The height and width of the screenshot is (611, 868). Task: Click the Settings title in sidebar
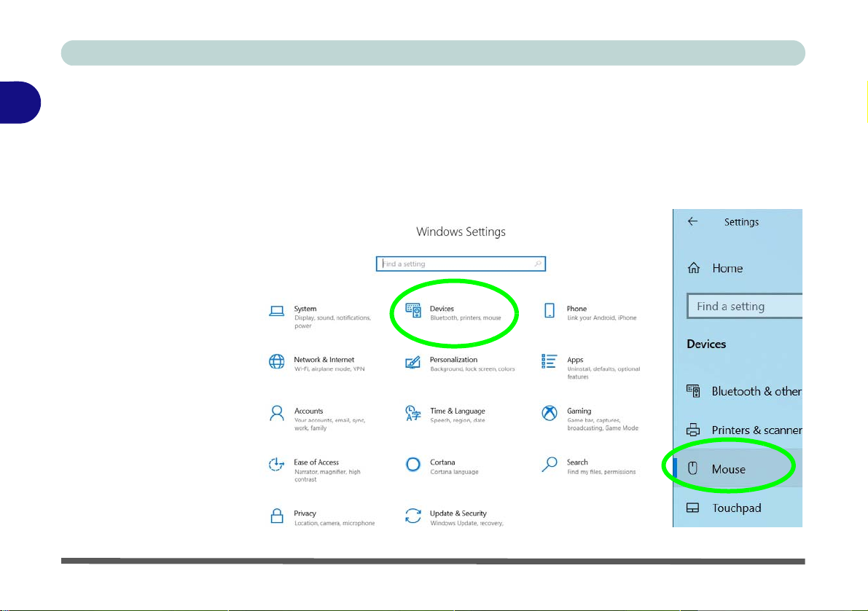click(x=741, y=221)
